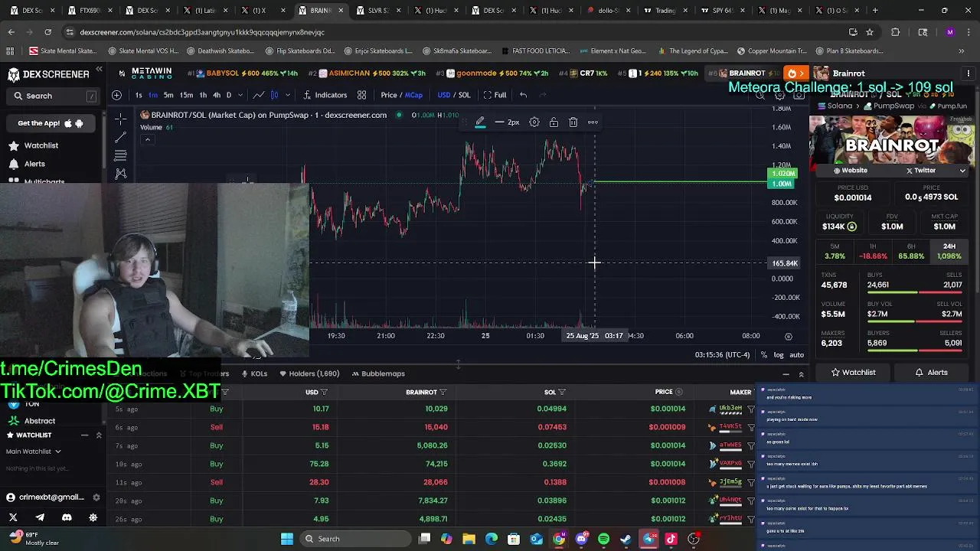
Task: Filter the USD column
Action: coord(324,392)
